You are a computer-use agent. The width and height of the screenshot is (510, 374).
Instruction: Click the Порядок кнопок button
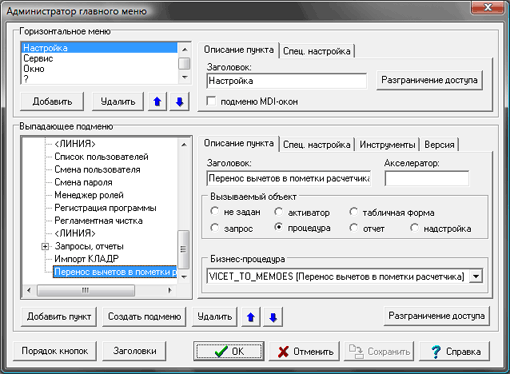click(55, 351)
